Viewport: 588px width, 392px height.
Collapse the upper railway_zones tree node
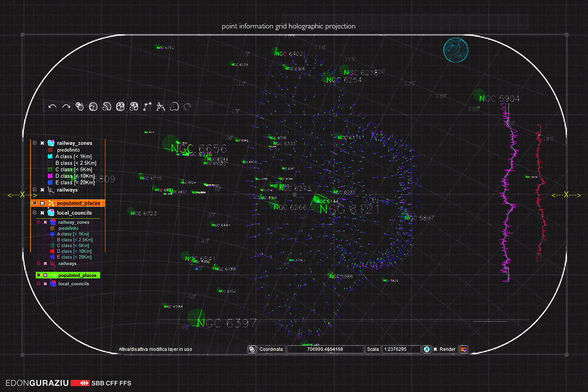pyautogui.click(x=35, y=143)
